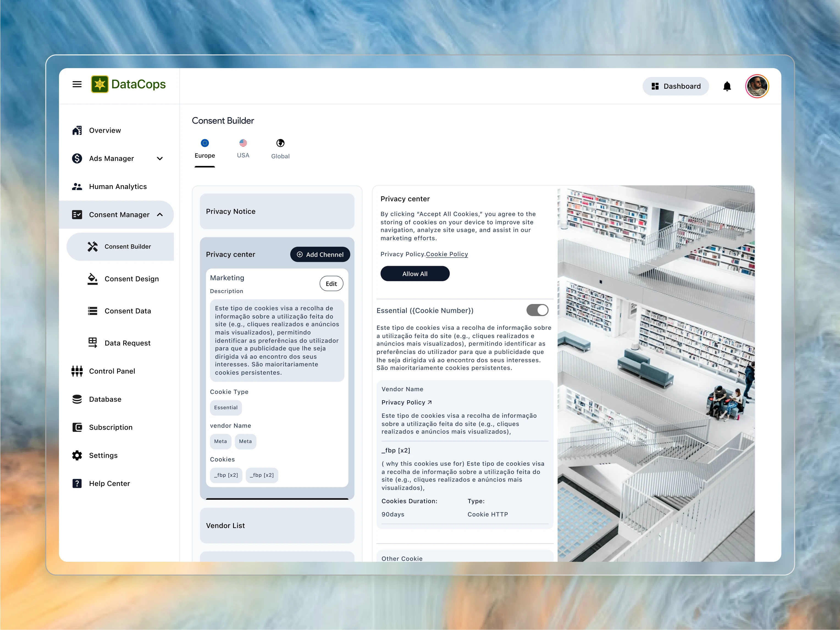Select the Consent Design paint icon

[x=93, y=279]
